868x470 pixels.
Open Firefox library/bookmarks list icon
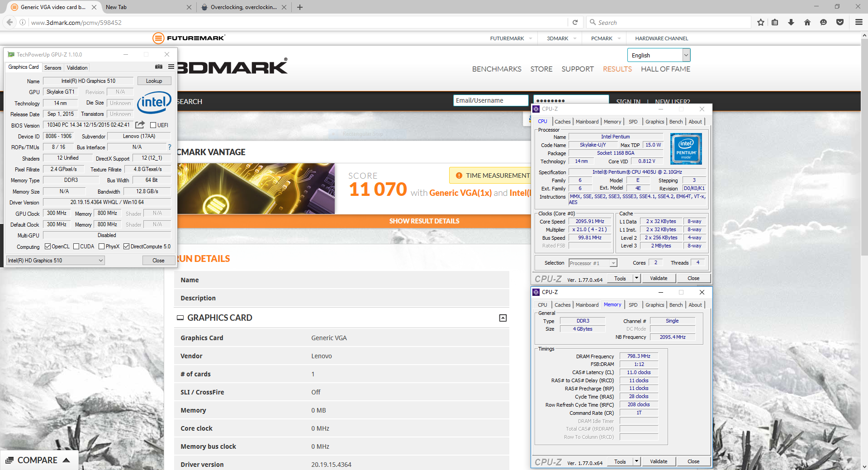click(775, 22)
